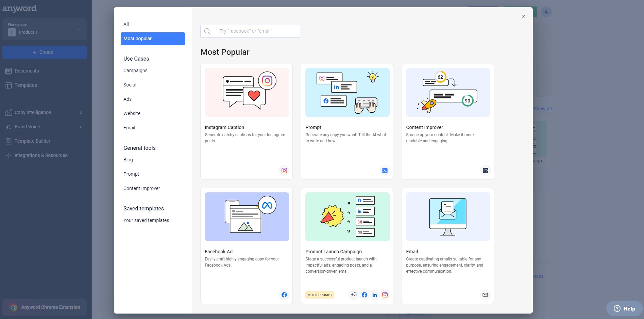Close the template picker modal
The image size is (644, 319).
click(524, 16)
